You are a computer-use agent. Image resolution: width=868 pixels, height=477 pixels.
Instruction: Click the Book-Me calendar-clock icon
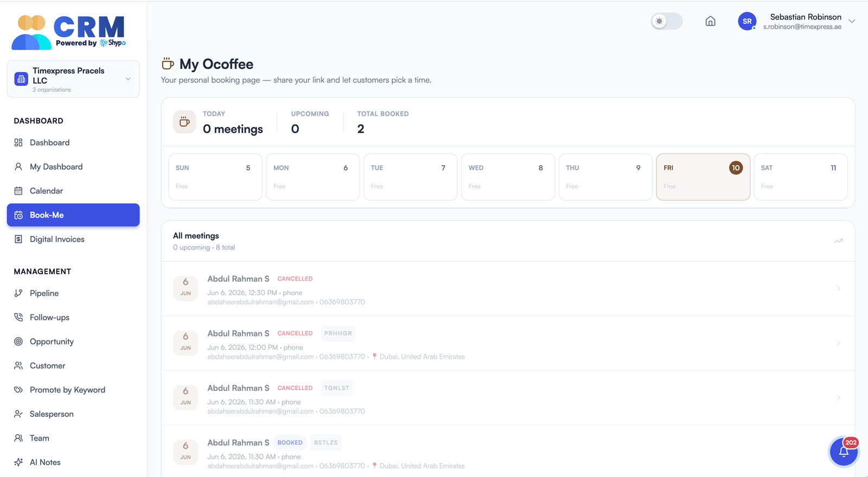pos(18,215)
